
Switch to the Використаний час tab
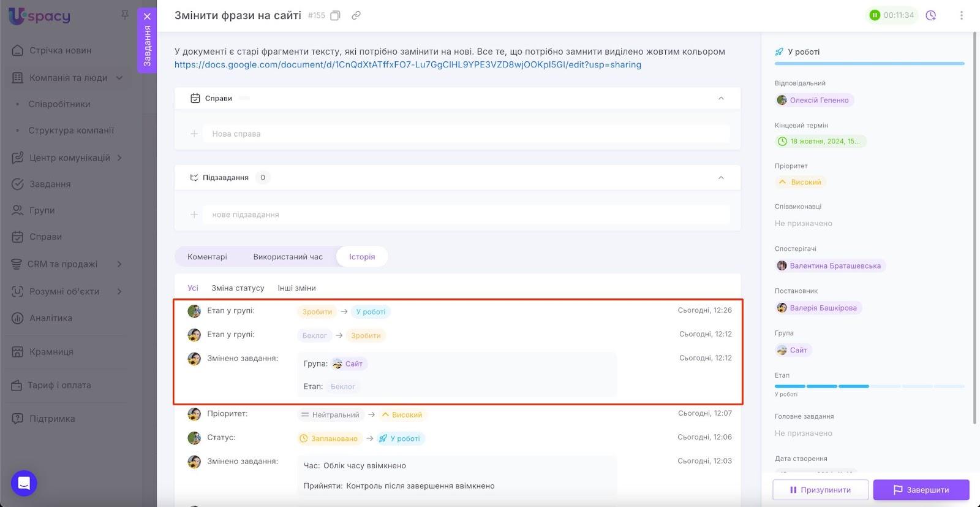[x=288, y=257]
